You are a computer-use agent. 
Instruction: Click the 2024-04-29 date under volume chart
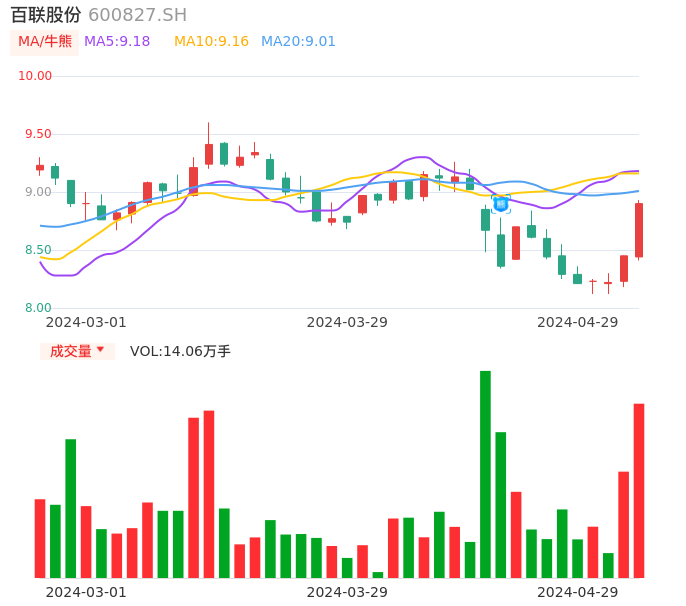pos(578,592)
